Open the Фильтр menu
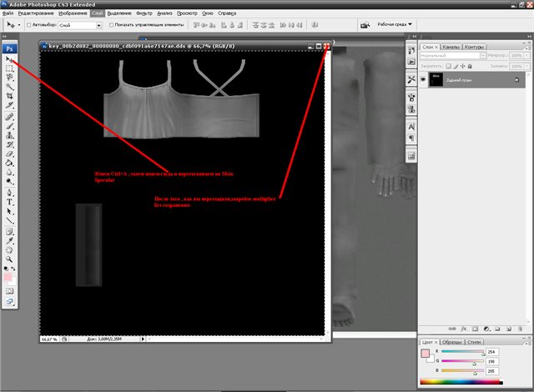 click(x=144, y=14)
